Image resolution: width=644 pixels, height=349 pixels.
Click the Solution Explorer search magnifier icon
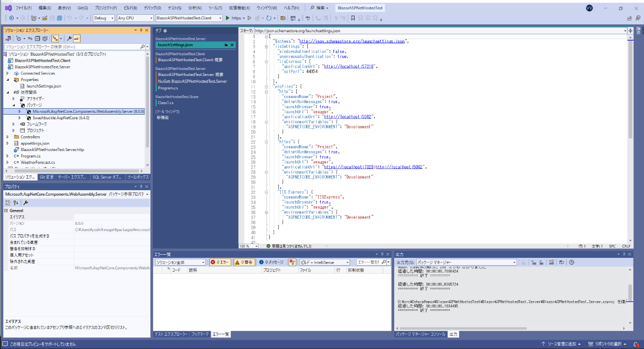click(142, 47)
